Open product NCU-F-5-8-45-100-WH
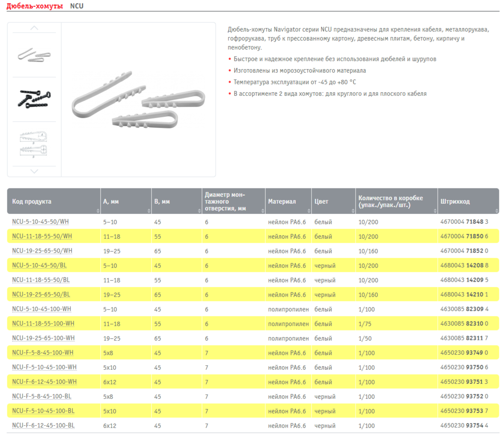The width and height of the screenshot is (504, 437). [43, 353]
